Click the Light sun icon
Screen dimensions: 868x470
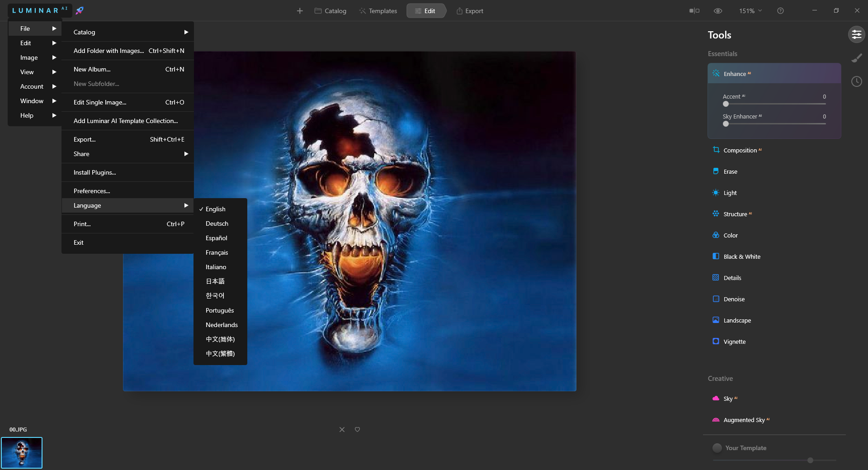point(716,192)
